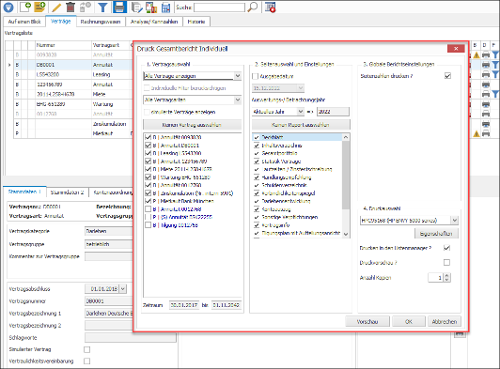Click the pencil edit icon in toolbar

[x=57, y=7]
